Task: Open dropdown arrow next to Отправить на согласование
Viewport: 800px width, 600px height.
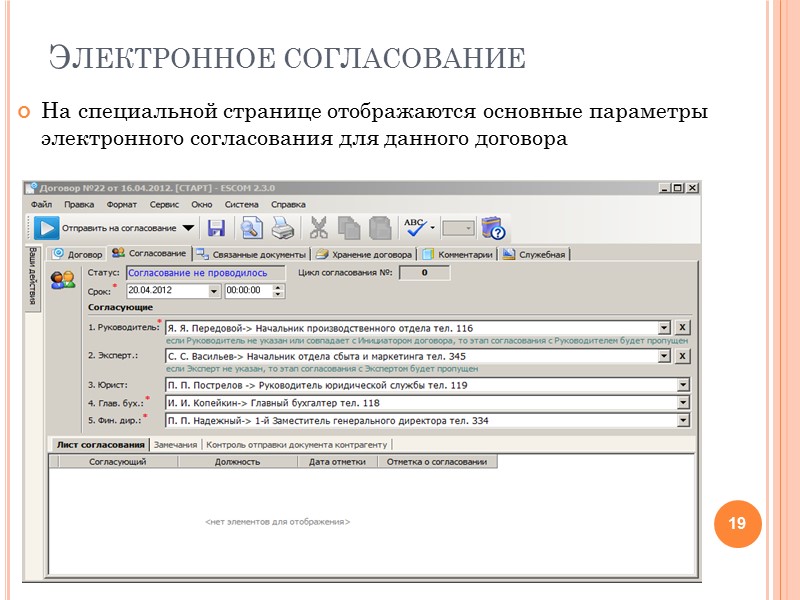Action: tap(188, 228)
